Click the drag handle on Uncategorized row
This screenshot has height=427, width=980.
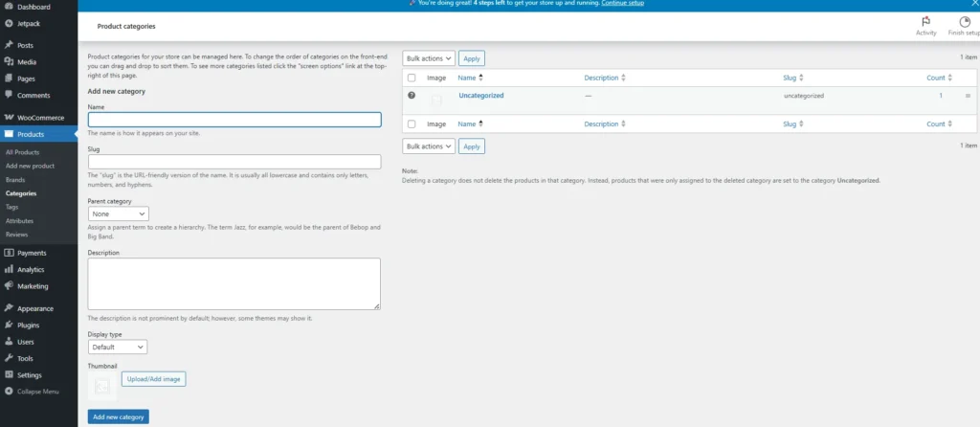968,96
